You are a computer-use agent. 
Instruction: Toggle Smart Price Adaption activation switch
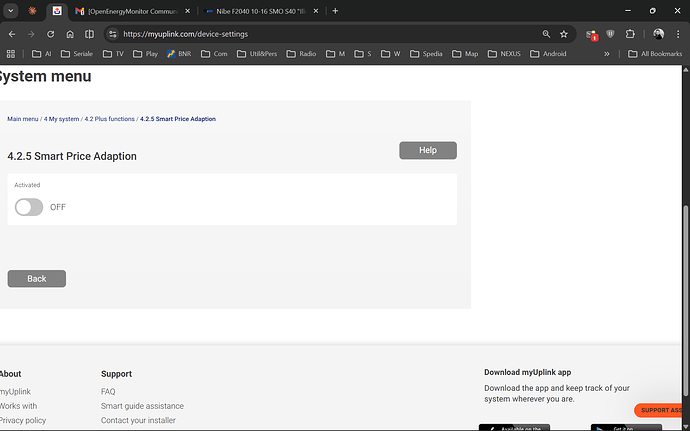tap(29, 207)
